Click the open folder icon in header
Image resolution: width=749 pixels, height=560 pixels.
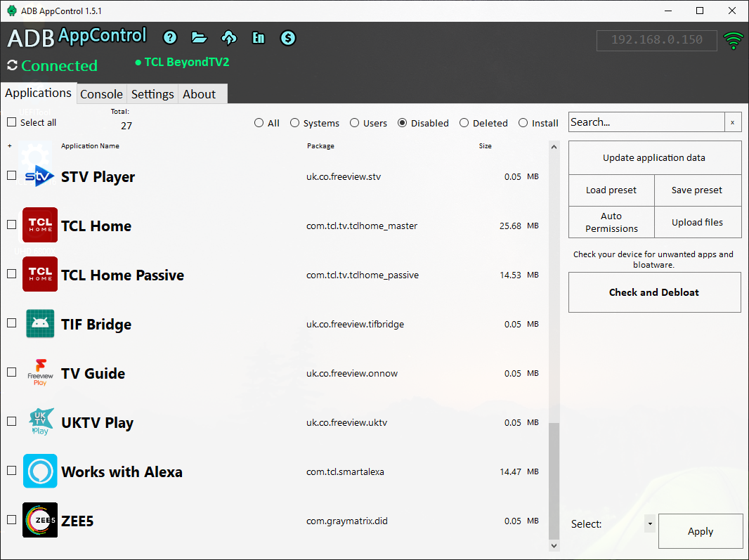[x=199, y=37]
